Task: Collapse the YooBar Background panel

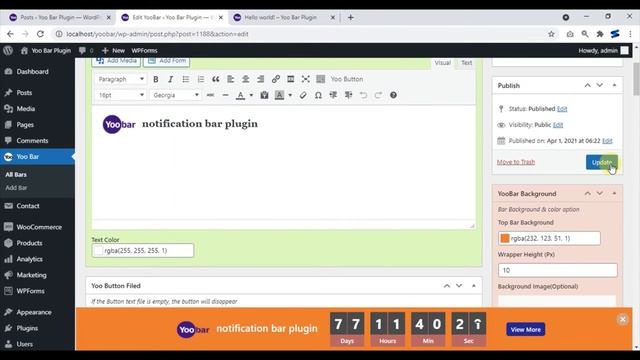Action: [614, 193]
